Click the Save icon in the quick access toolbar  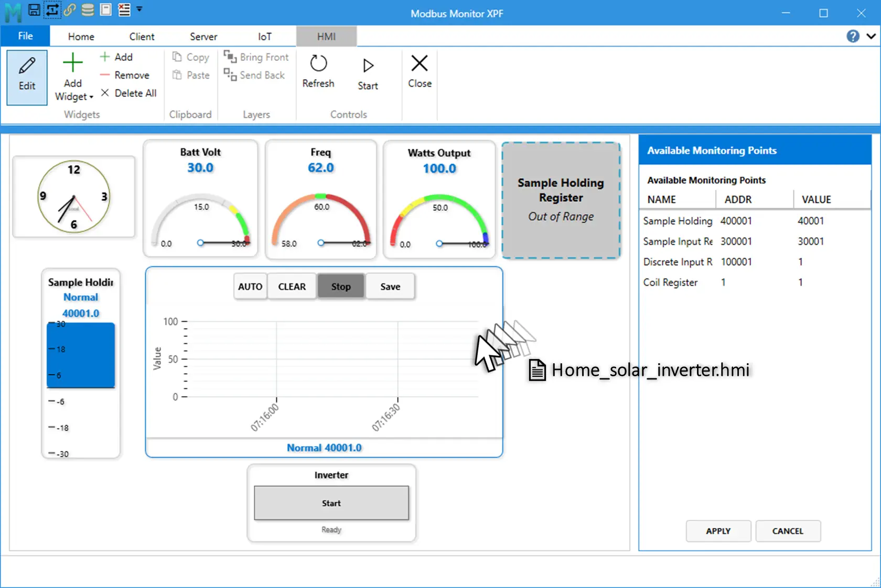click(x=34, y=9)
